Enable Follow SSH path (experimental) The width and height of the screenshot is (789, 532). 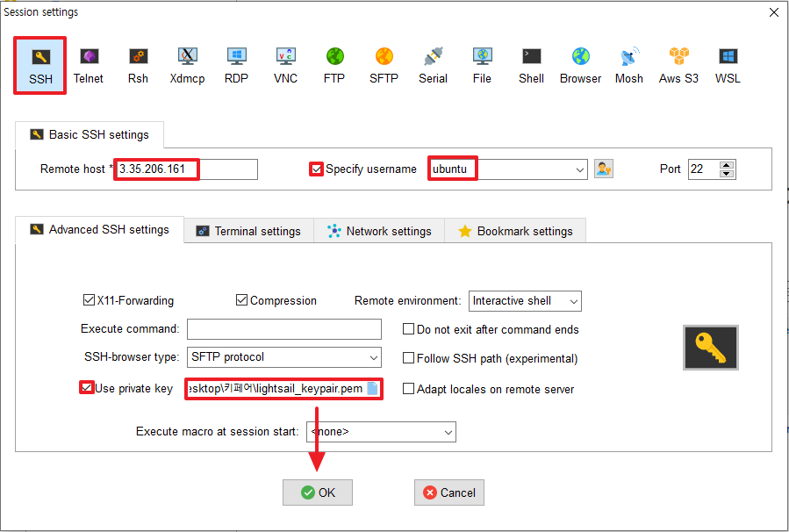click(x=409, y=358)
